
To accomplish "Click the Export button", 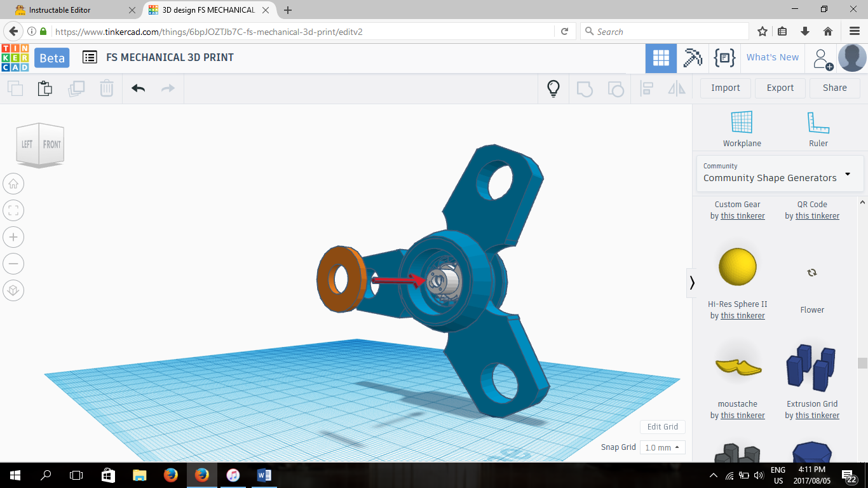I will [x=780, y=88].
